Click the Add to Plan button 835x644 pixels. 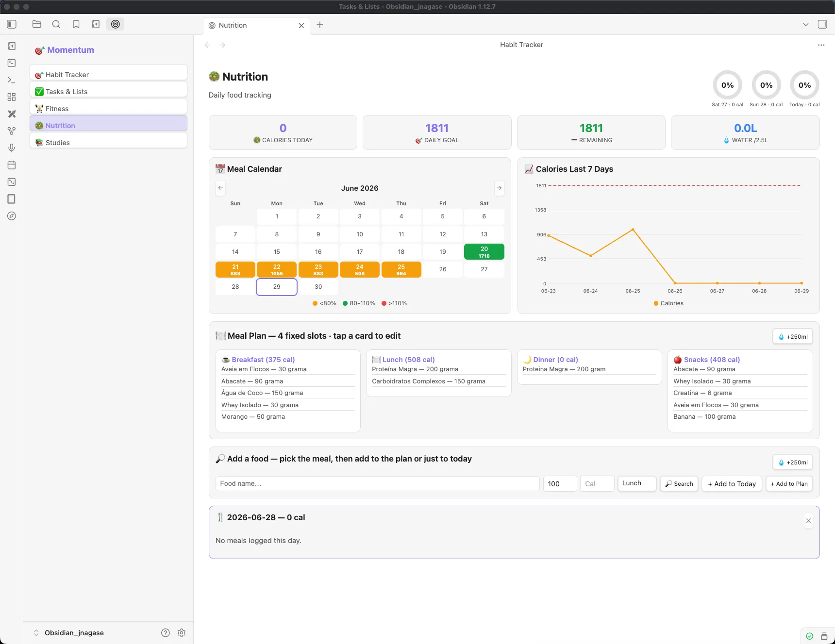click(x=789, y=484)
